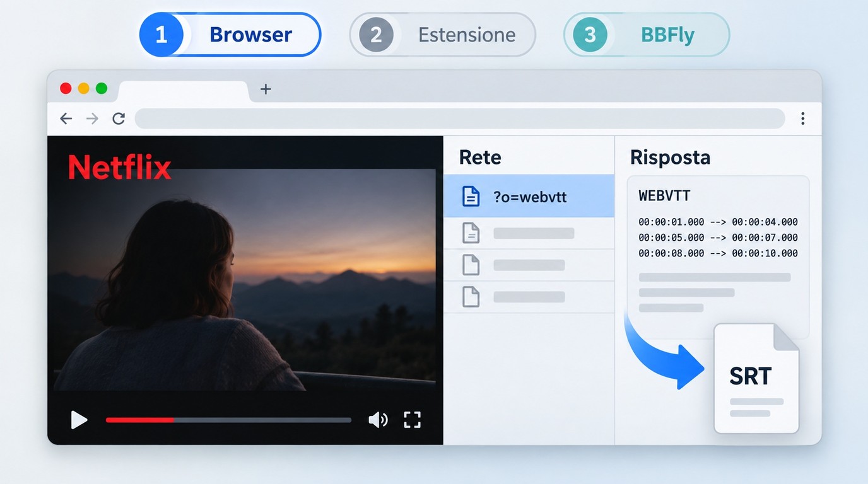
Task: Select the active blank browser tab
Action: 183,91
